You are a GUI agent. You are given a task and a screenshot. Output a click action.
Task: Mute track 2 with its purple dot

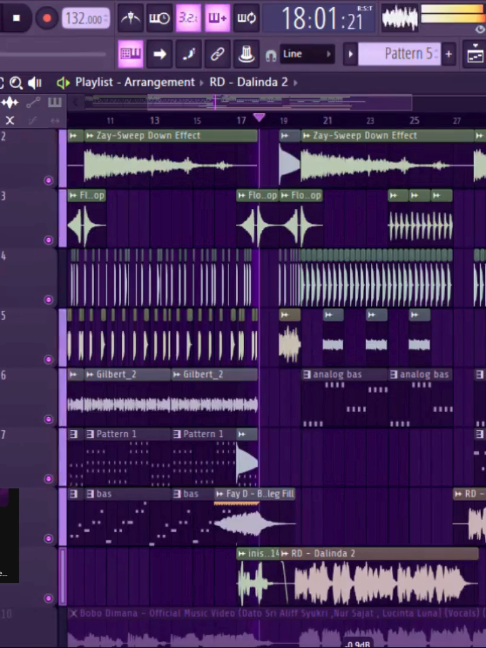[48, 181]
